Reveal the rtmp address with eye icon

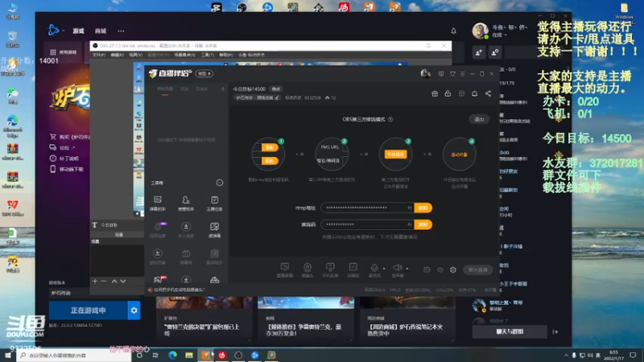coord(410,208)
